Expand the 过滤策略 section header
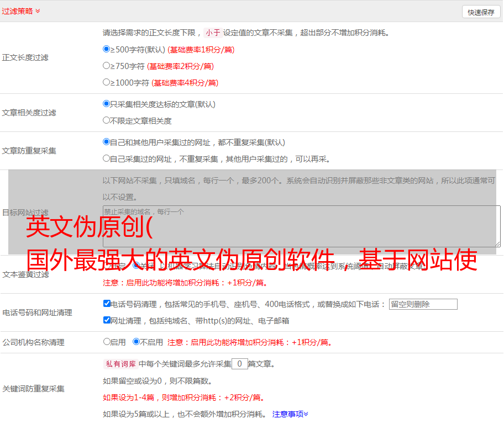The width and height of the screenshot is (504, 424). coord(21,11)
